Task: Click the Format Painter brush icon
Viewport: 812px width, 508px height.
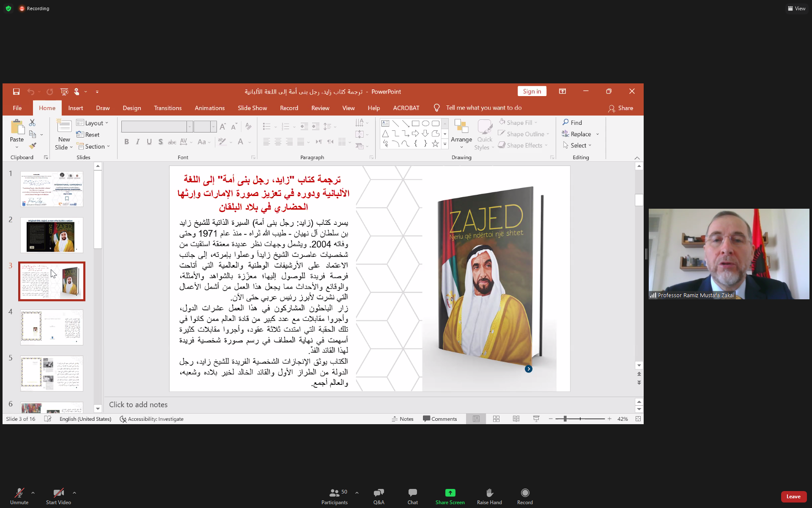Action: tap(33, 146)
